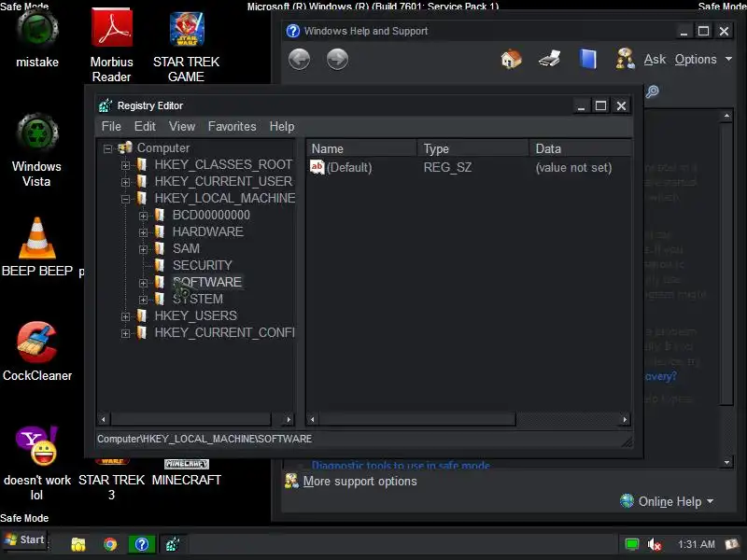Open More support options link
This screenshot has width=747, height=560.
pyautogui.click(x=359, y=481)
